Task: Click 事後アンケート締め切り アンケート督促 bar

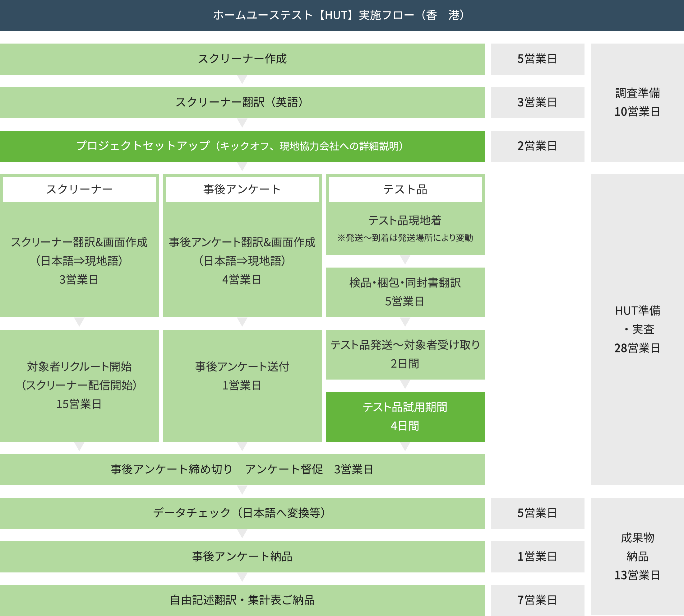Action: (x=242, y=469)
